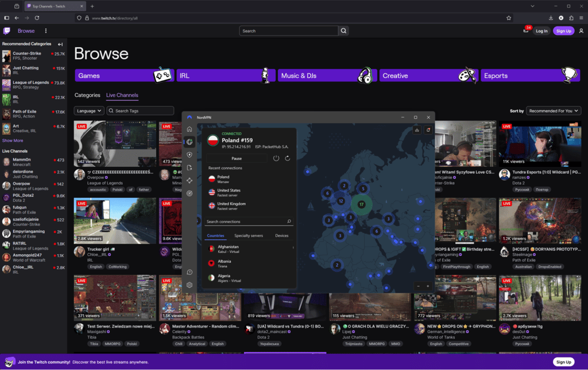Click NordVPN power disconnect icon
This screenshot has height=370, width=588.
point(276,158)
